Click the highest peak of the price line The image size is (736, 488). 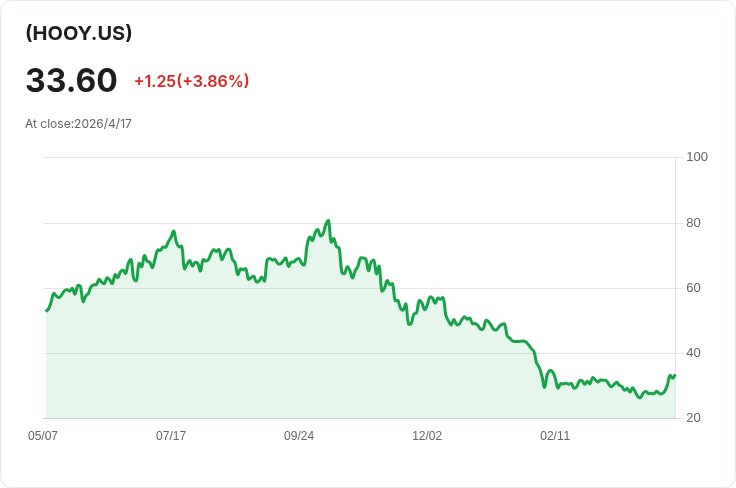pyautogui.click(x=328, y=221)
